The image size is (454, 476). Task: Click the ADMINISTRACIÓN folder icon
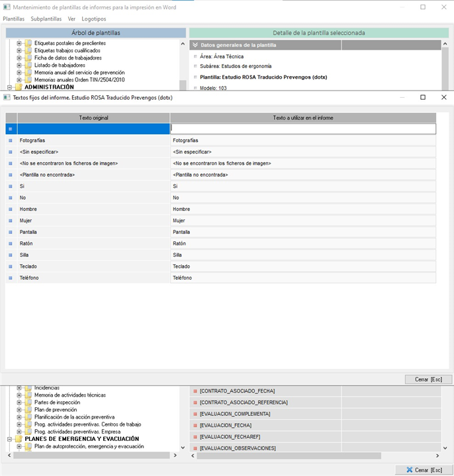pos(19,87)
